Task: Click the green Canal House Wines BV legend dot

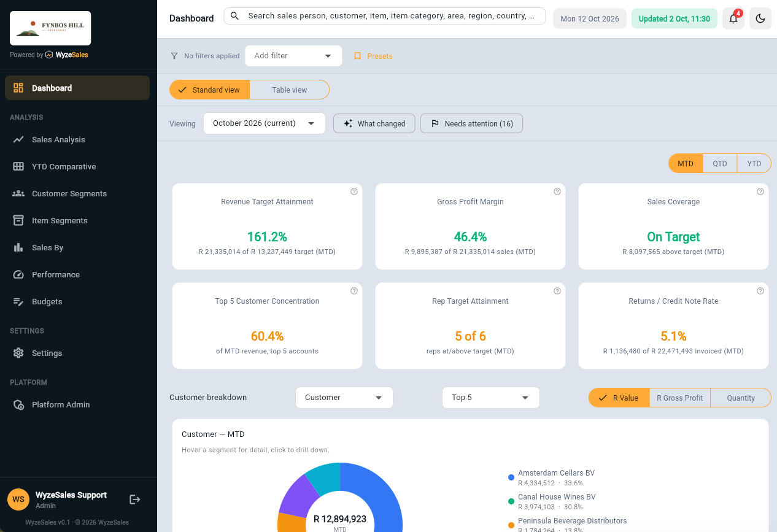Action: [511, 501]
